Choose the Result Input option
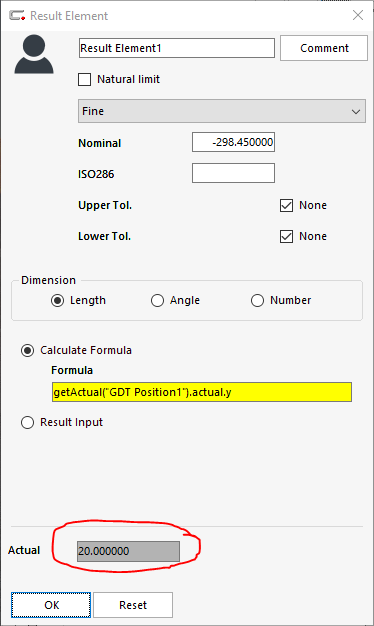The height and width of the screenshot is (626, 374). pyautogui.click(x=28, y=422)
